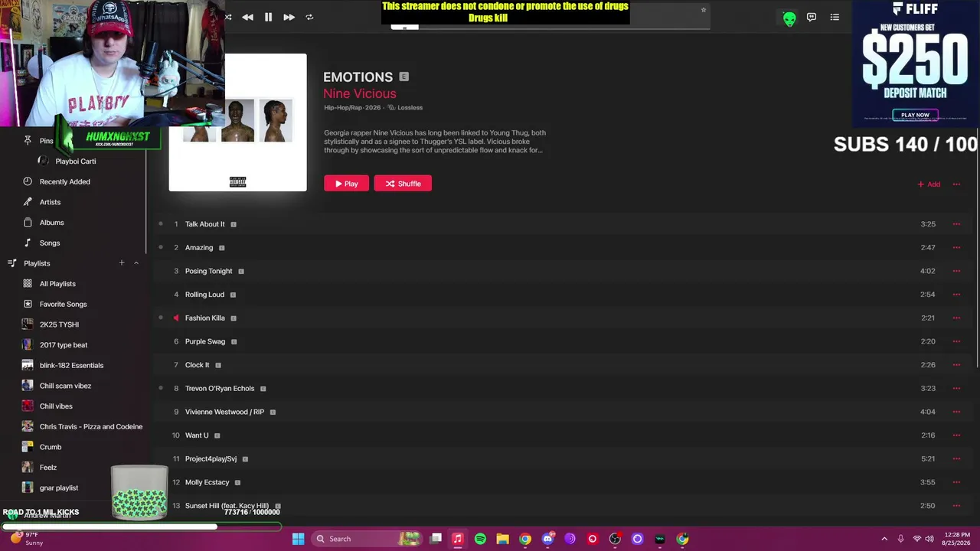Click the speaker icon beside Fashion Killa
Screen dimensions: 980x551
176,318
